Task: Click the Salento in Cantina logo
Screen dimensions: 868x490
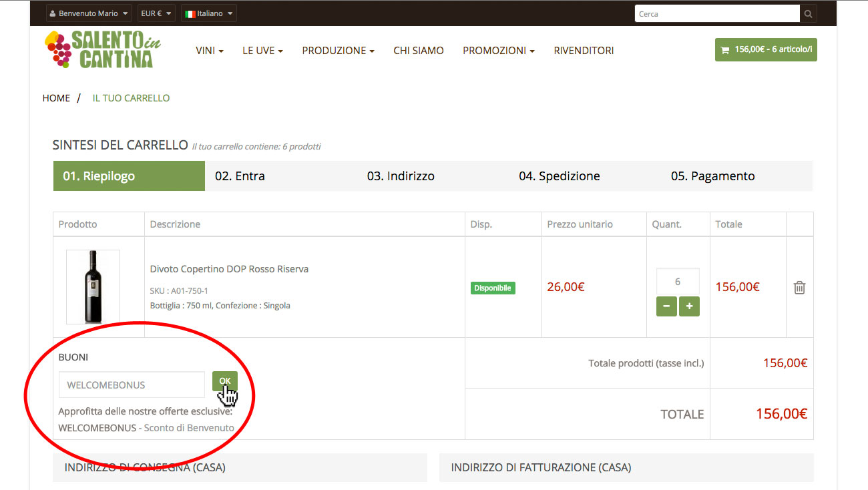Action: coord(102,49)
